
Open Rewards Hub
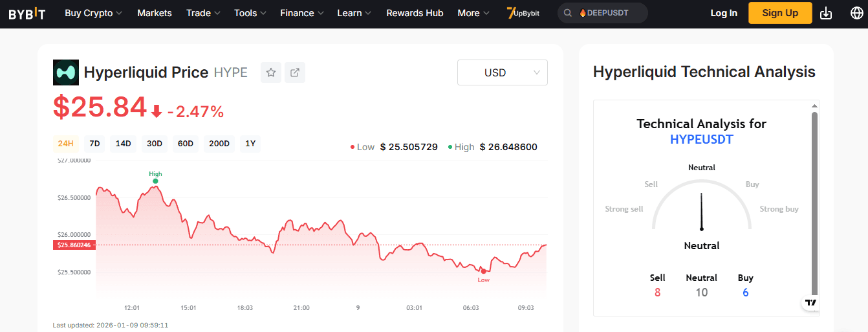point(415,13)
